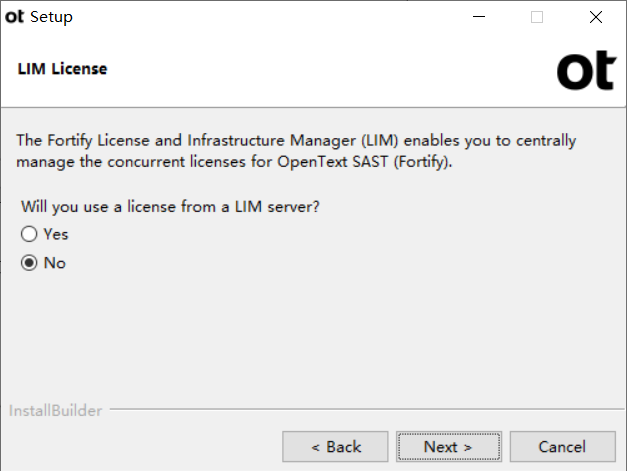This screenshot has height=471, width=627.
Task: Click the LIM server question text
Action: [170, 207]
